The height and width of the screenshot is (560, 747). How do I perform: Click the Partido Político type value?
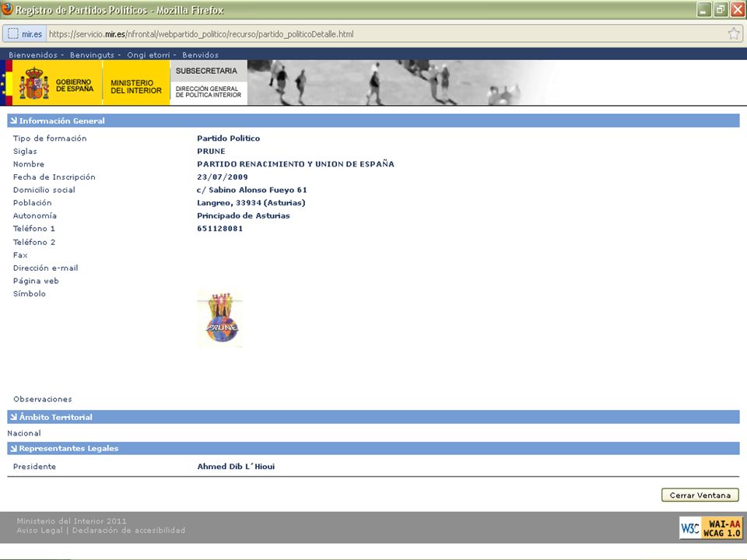pyautogui.click(x=228, y=138)
